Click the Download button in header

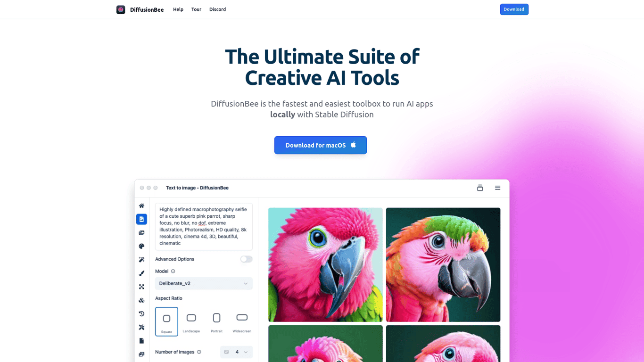pos(514,9)
